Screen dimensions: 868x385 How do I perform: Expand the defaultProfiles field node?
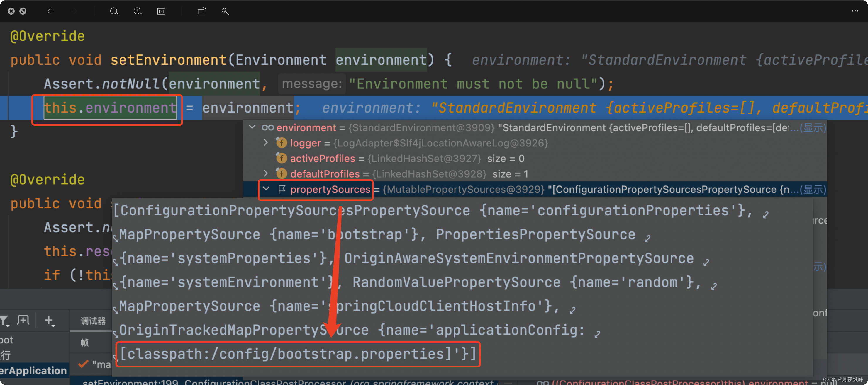click(266, 174)
